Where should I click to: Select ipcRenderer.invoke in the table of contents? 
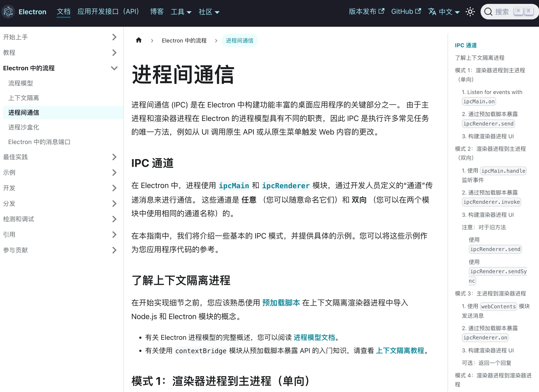[491, 202]
